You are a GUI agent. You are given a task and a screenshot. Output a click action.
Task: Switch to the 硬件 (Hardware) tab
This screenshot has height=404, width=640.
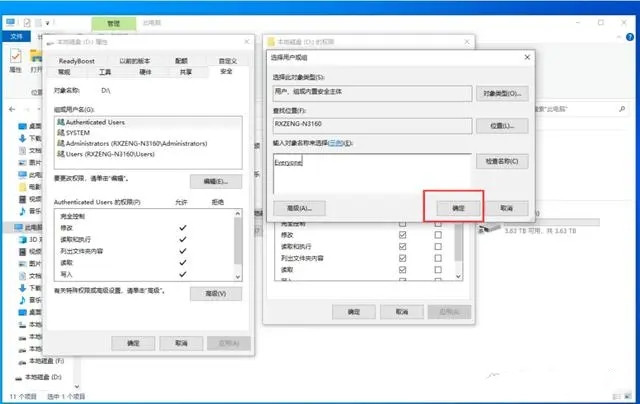tap(145, 72)
